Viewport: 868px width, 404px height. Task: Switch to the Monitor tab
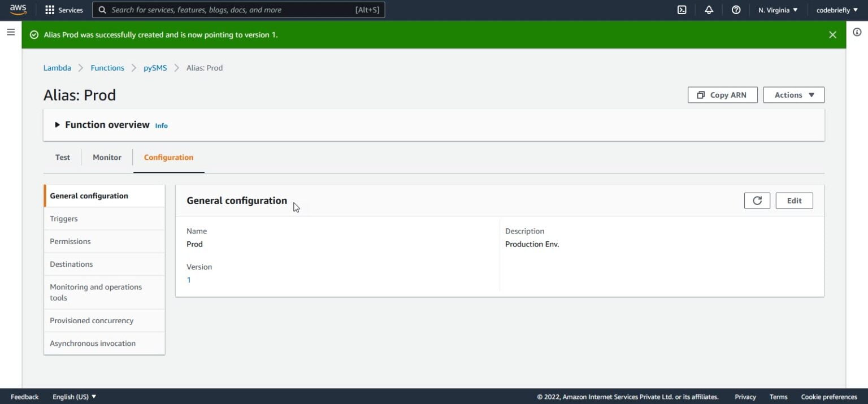pos(107,158)
